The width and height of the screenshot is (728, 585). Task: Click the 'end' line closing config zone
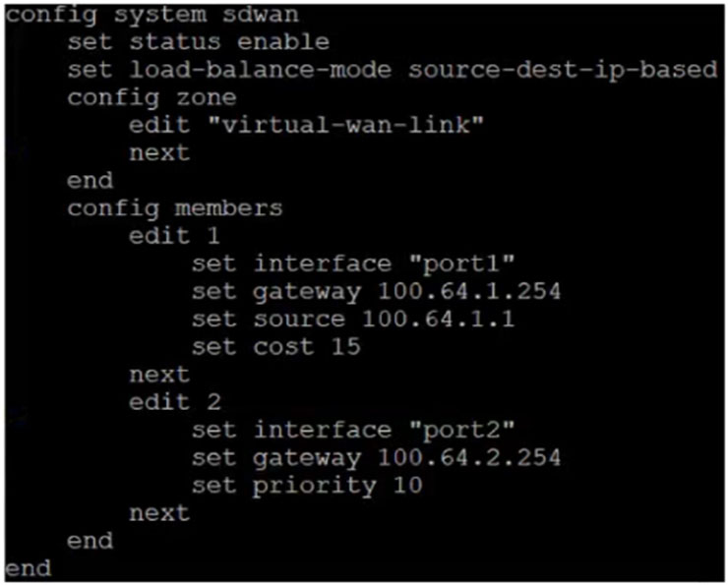[x=91, y=181]
